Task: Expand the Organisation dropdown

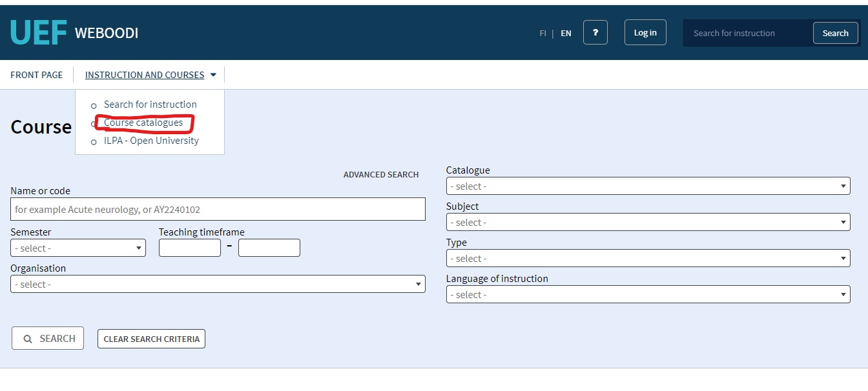Action: (218, 284)
